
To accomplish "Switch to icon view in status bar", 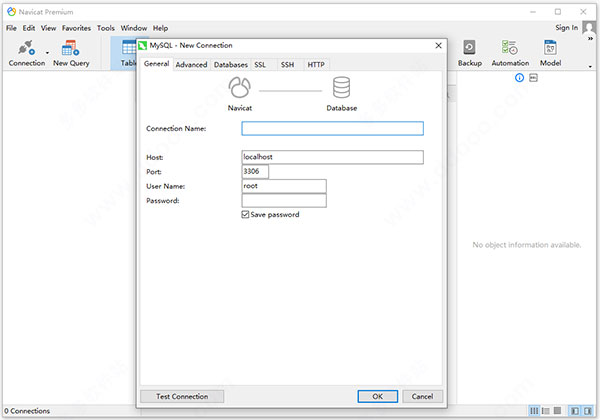I will pyautogui.click(x=534, y=411).
